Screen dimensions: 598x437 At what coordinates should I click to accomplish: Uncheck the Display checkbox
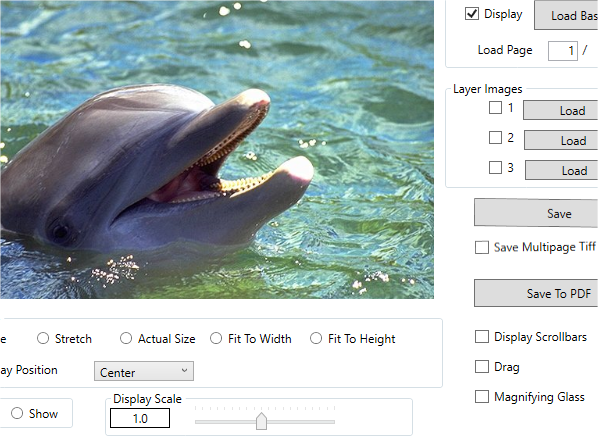click(472, 14)
